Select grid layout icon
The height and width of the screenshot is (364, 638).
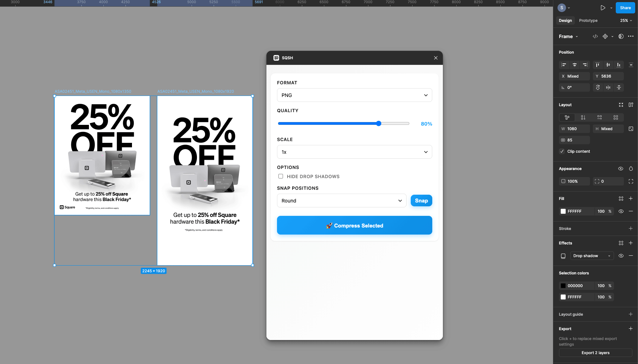point(616,117)
